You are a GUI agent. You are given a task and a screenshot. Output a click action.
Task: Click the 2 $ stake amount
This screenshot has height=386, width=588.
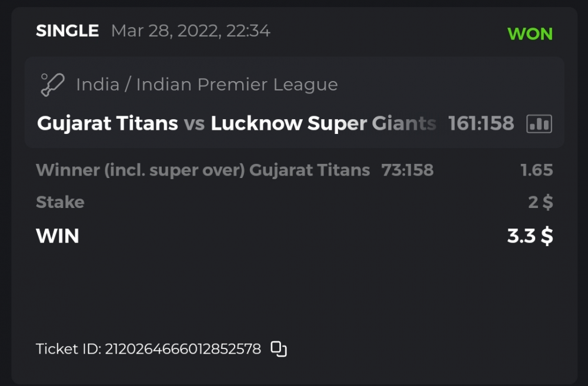tap(540, 202)
